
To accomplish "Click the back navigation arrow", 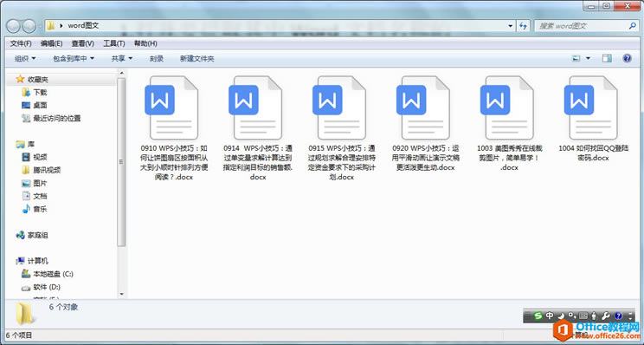I will (x=14, y=26).
